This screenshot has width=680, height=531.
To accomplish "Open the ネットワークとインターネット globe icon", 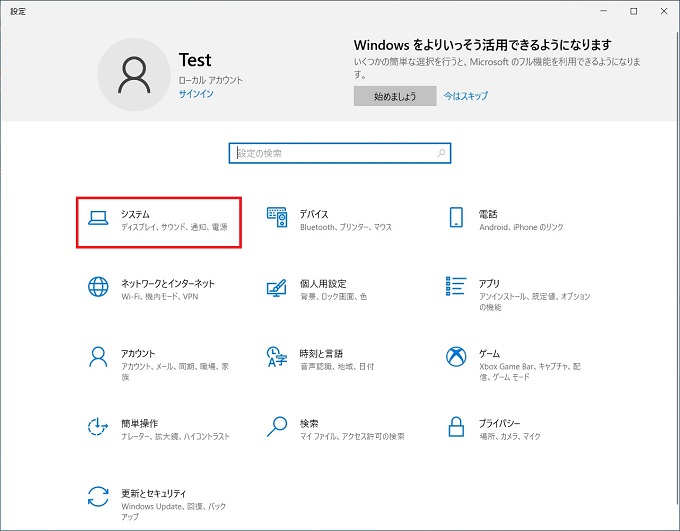I will pyautogui.click(x=98, y=287).
